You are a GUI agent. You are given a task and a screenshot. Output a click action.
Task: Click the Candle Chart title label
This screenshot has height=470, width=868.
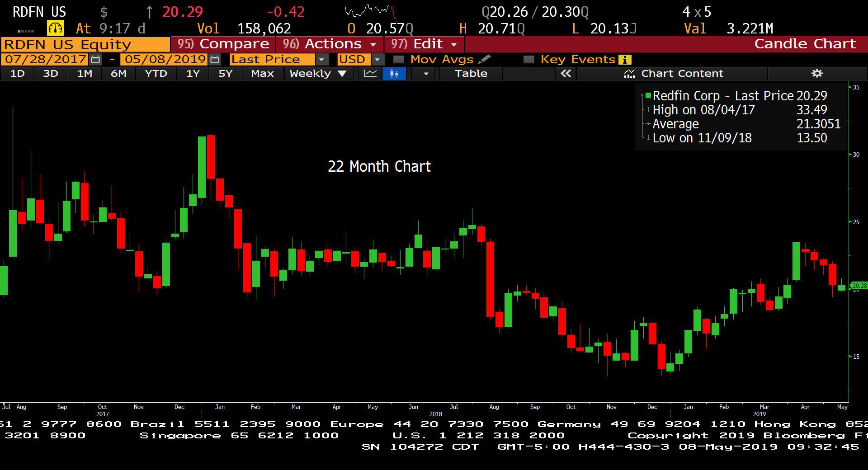tap(805, 44)
